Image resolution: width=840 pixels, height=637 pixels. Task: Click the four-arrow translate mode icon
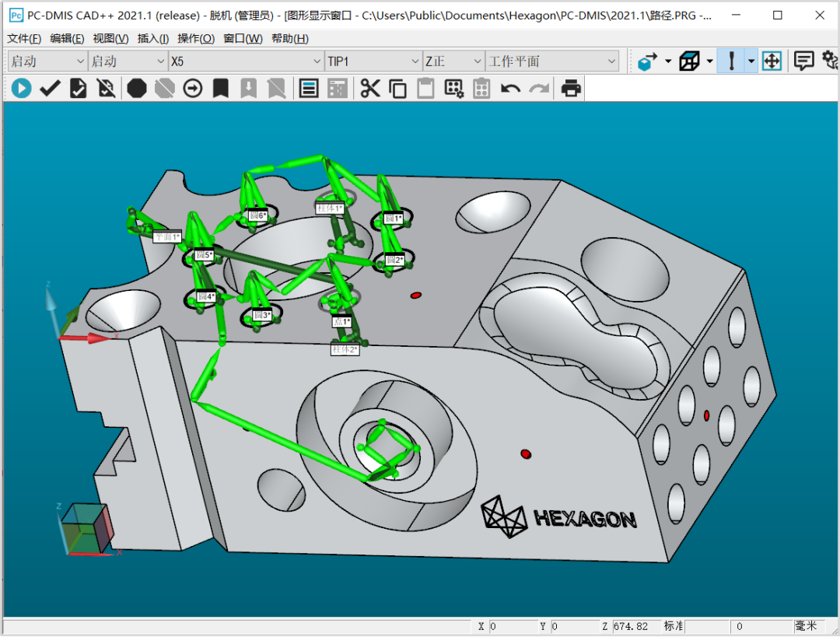click(x=772, y=61)
